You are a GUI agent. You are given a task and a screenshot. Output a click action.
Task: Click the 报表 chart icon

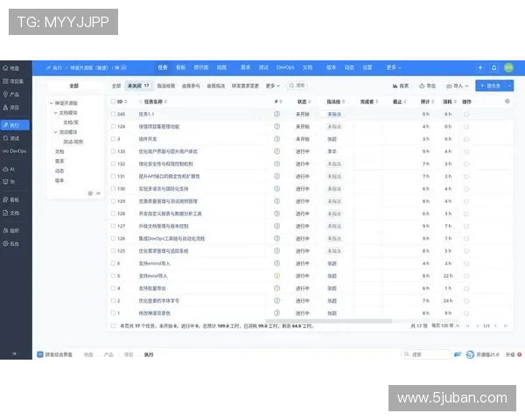point(401,86)
